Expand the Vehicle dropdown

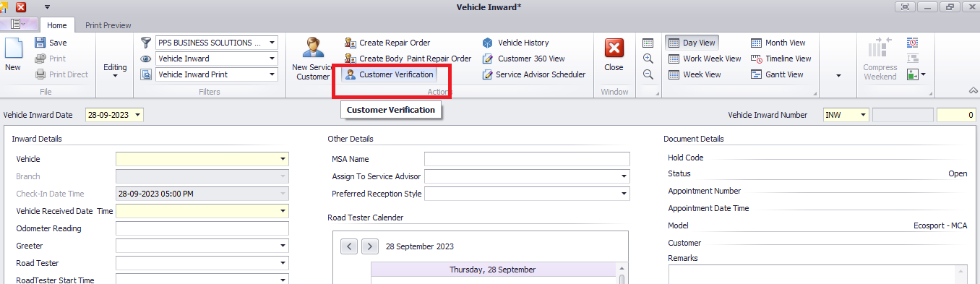click(x=283, y=159)
